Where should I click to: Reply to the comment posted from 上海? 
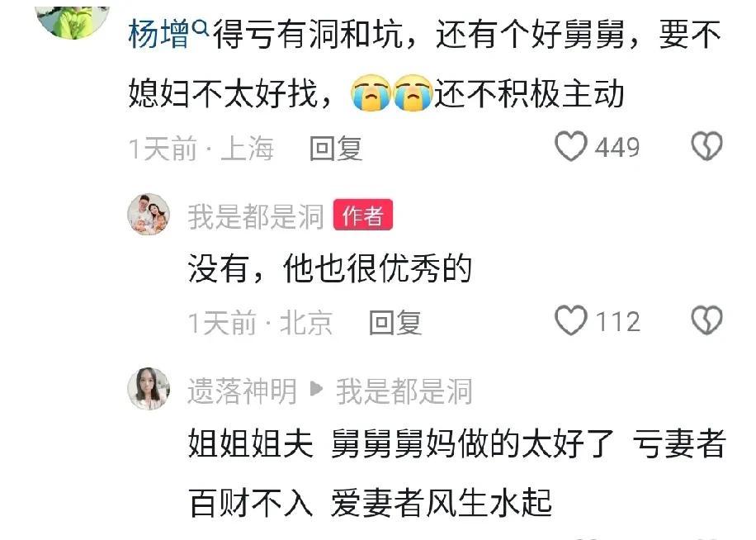(x=336, y=148)
